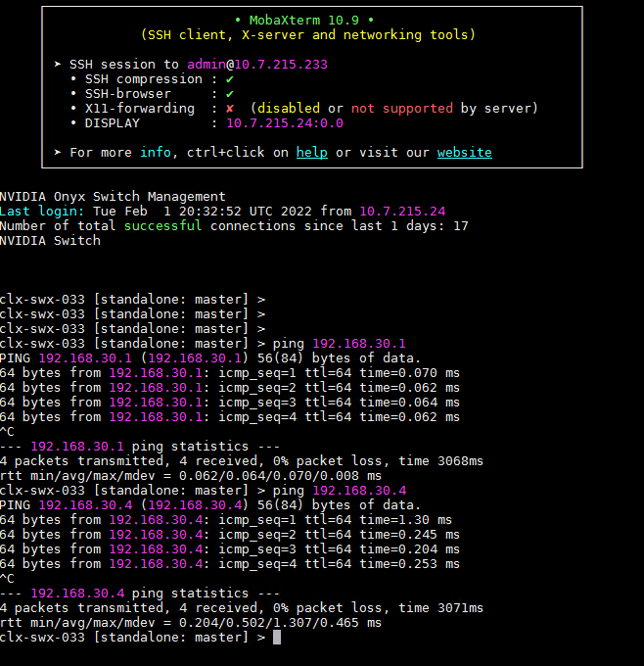Open the website link in banner
Screen dimensions: 644x666
click(x=465, y=153)
